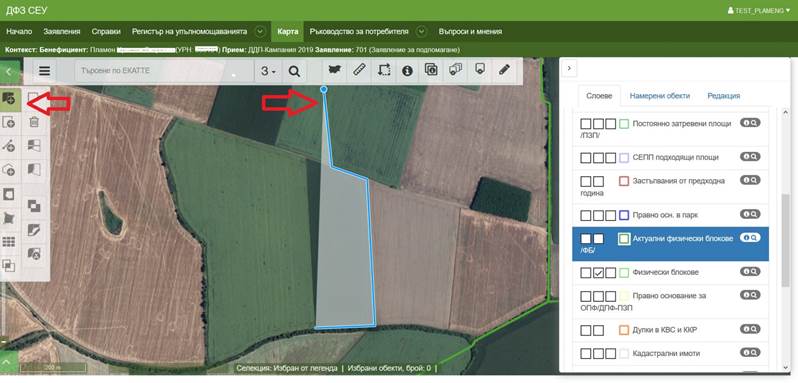
Task: Select the pencil edit tool icon
Action: click(504, 70)
